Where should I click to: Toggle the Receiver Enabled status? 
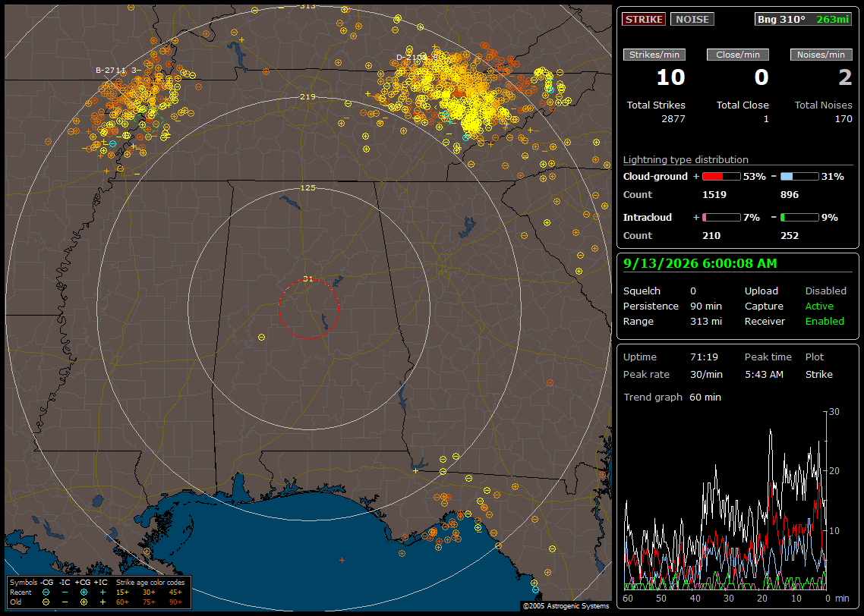pyautogui.click(x=825, y=321)
